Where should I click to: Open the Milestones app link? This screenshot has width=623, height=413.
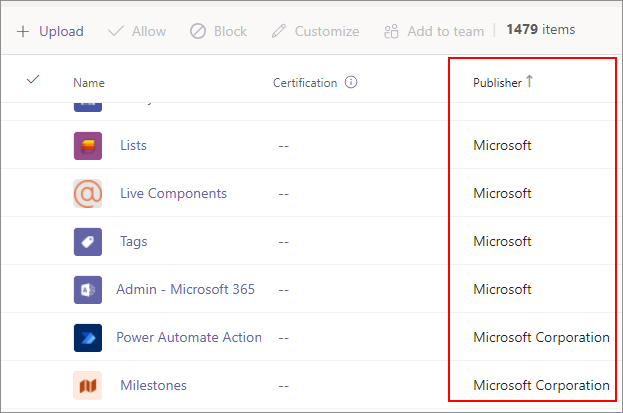(153, 386)
